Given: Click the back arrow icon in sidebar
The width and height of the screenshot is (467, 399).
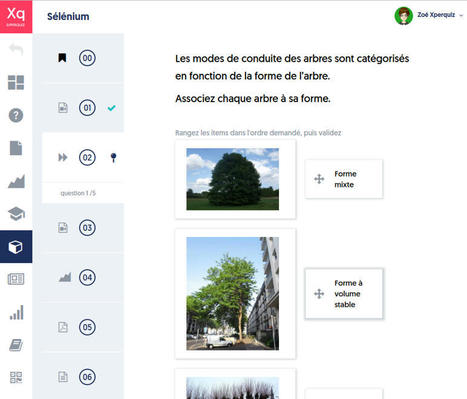Looking at the screenshot, I should click(x=16, y=49).
